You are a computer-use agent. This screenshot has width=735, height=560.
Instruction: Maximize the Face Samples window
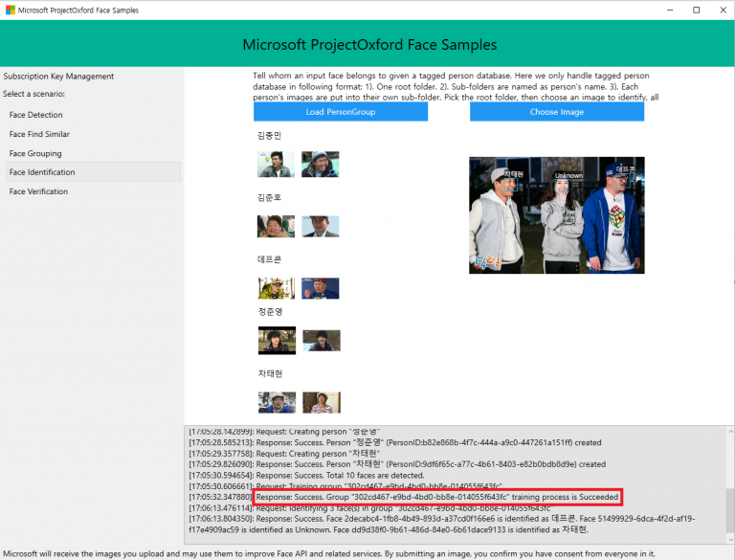tap(696, 11)
